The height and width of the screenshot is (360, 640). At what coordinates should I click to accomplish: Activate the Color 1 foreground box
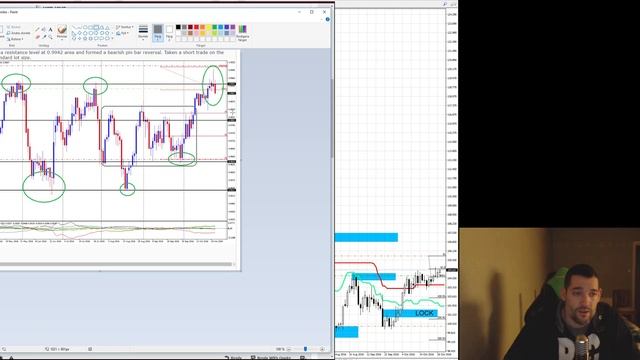click(x=158, y=33)
